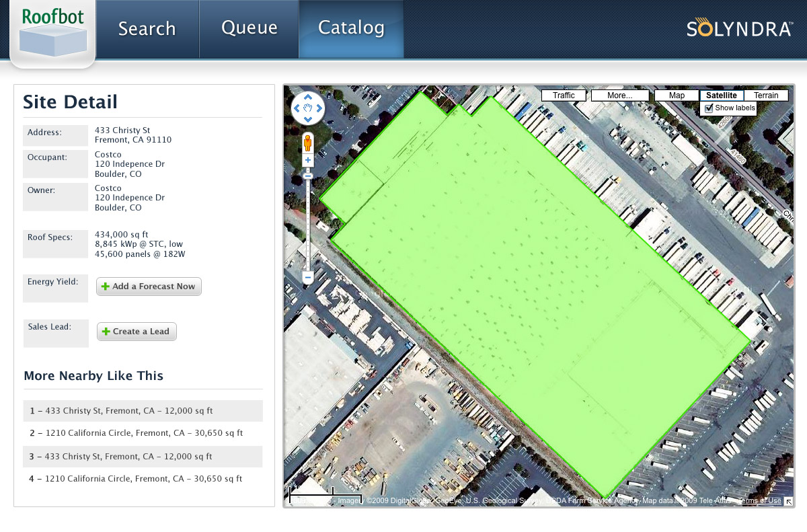
Task: Show Traffic on the map
Action: 564,96
